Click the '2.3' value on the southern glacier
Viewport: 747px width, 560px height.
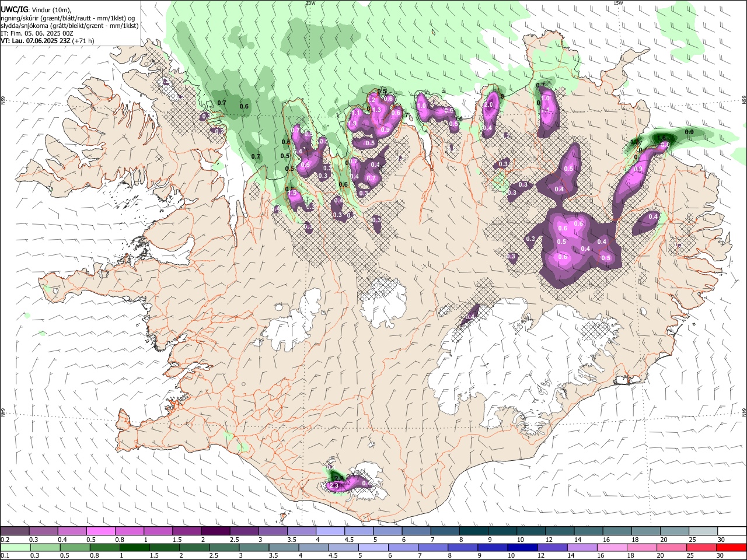point(334,485)
